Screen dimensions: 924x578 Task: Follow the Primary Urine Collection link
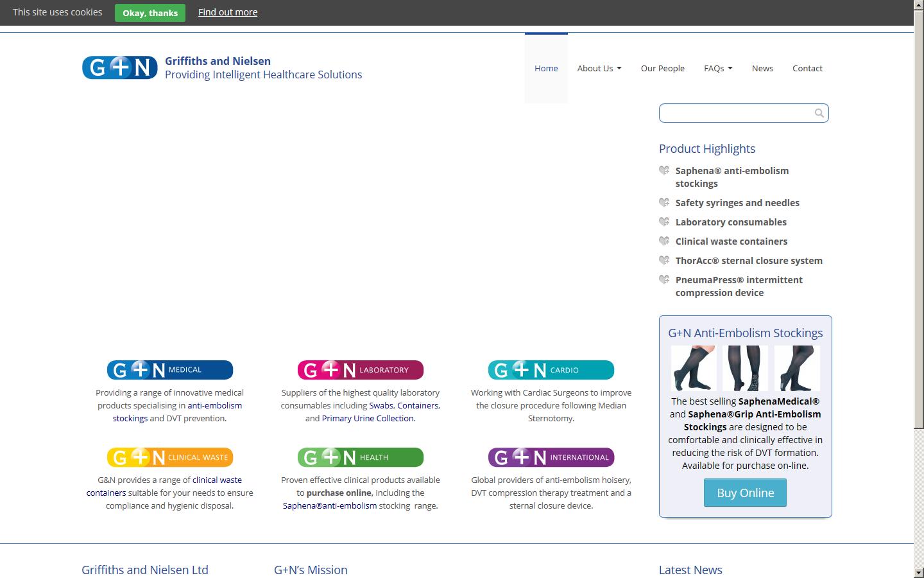[368, 418]
